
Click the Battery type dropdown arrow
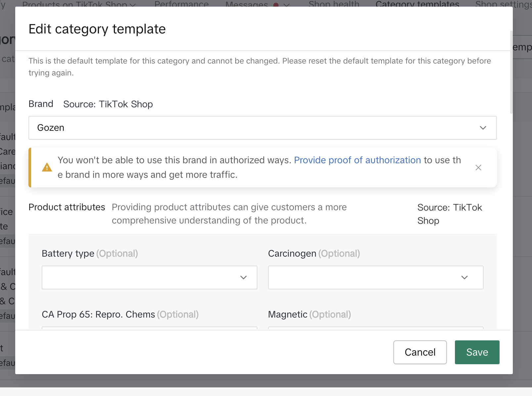point(244,277)
